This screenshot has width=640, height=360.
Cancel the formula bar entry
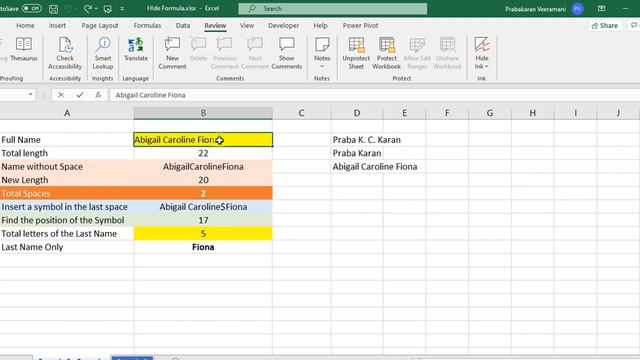61,95
